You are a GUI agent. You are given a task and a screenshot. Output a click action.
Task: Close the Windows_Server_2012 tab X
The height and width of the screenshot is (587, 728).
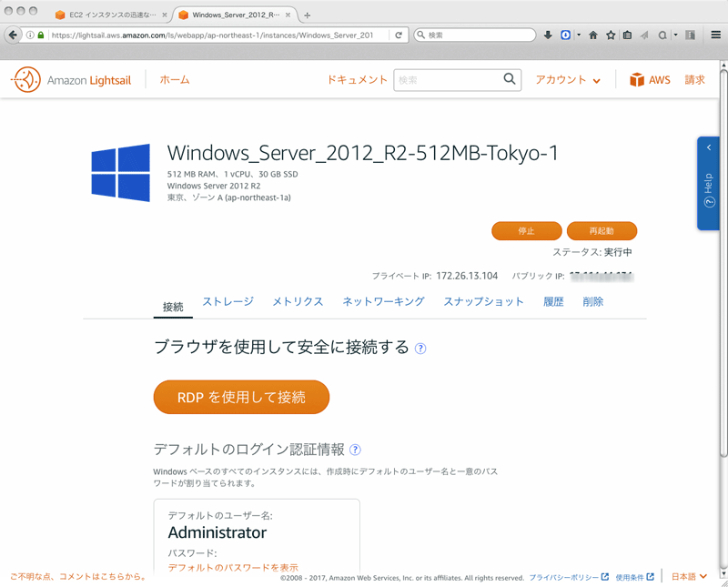click(x=288, y=15)
